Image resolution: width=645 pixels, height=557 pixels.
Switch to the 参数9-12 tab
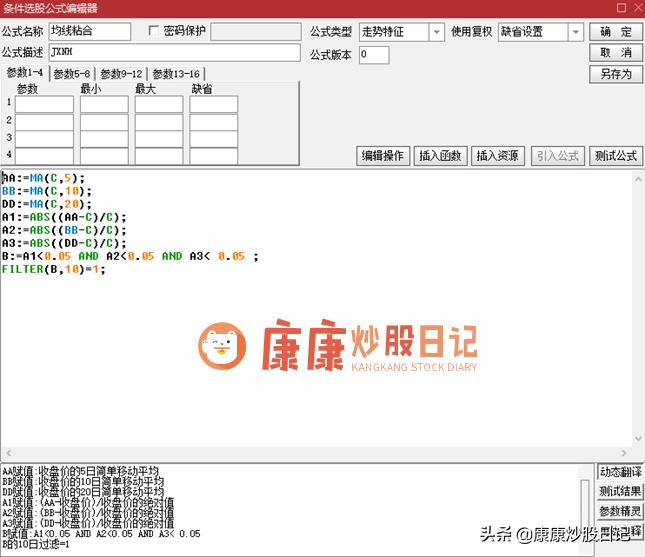coord(121,74)
